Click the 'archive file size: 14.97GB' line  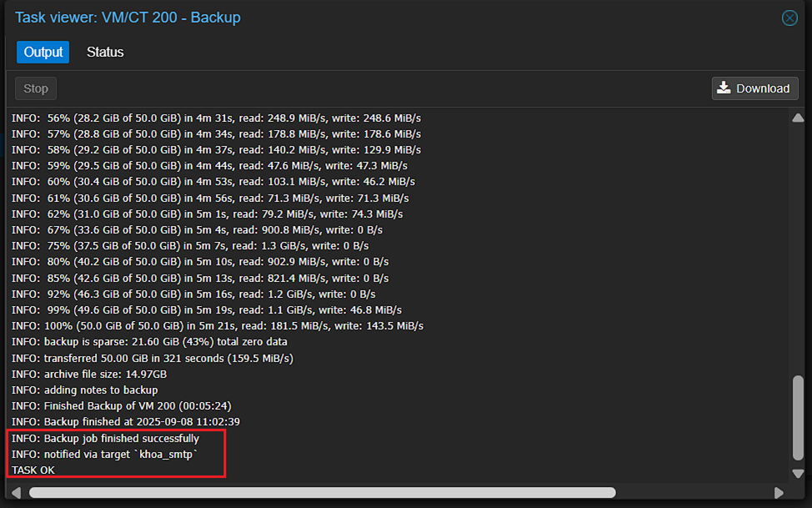tap(89, 374)
